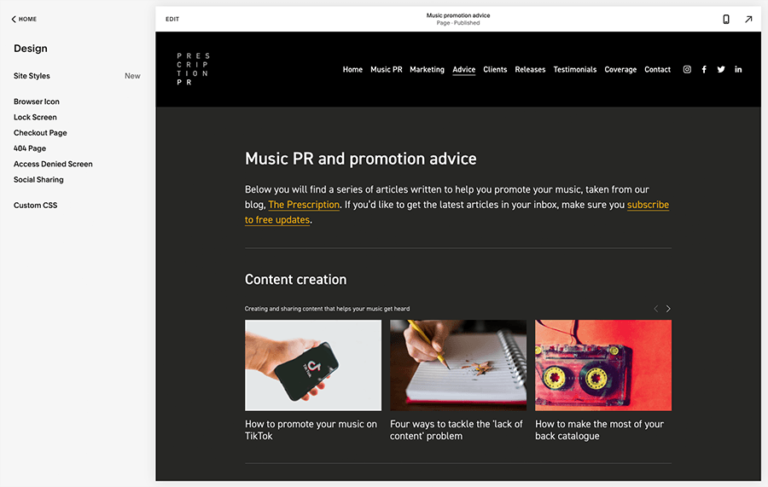Open the Marketing nav item
Image resolution: width=768 pixels, height=487 pixels.
pos(427,70)
